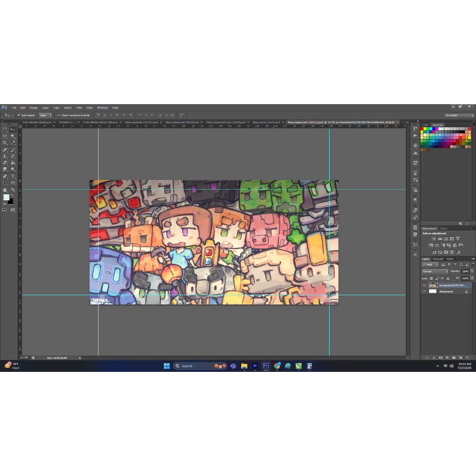Click the foreground color swatch in toolbox
Image resolution: width=476 pixels, height=476 pixels.
(x=6, y=197)
